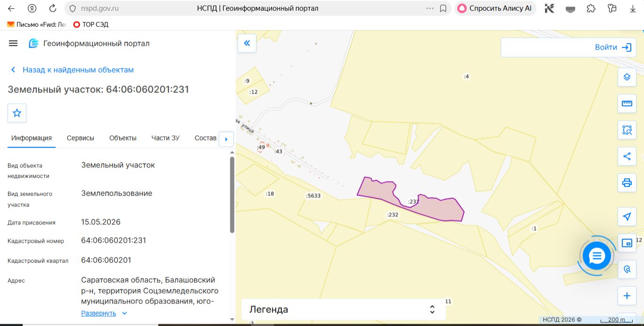Open the map layers panel
This screenshot has height=326, width=644.
pyautogui.click(x=627, y=77)
